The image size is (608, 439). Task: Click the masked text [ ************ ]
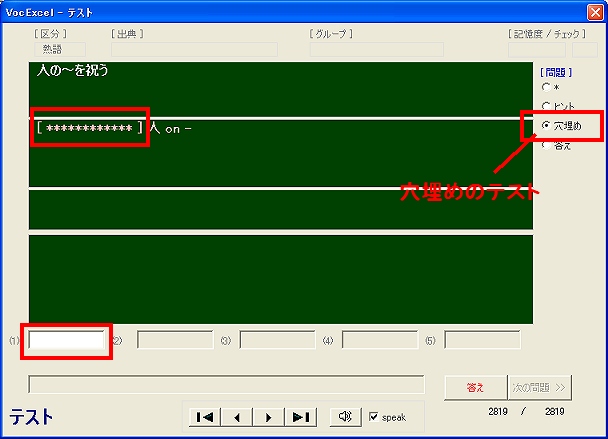90,128
